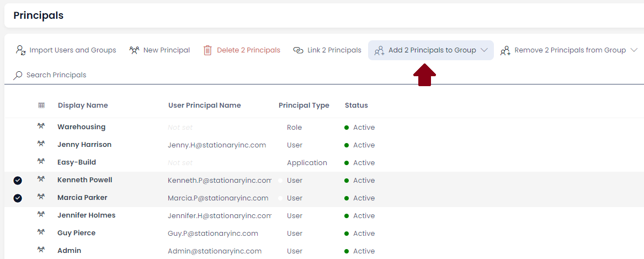This screenshot has width=644, height=259.
Task: Click the red trash can icon
Action: pos(208,50)
